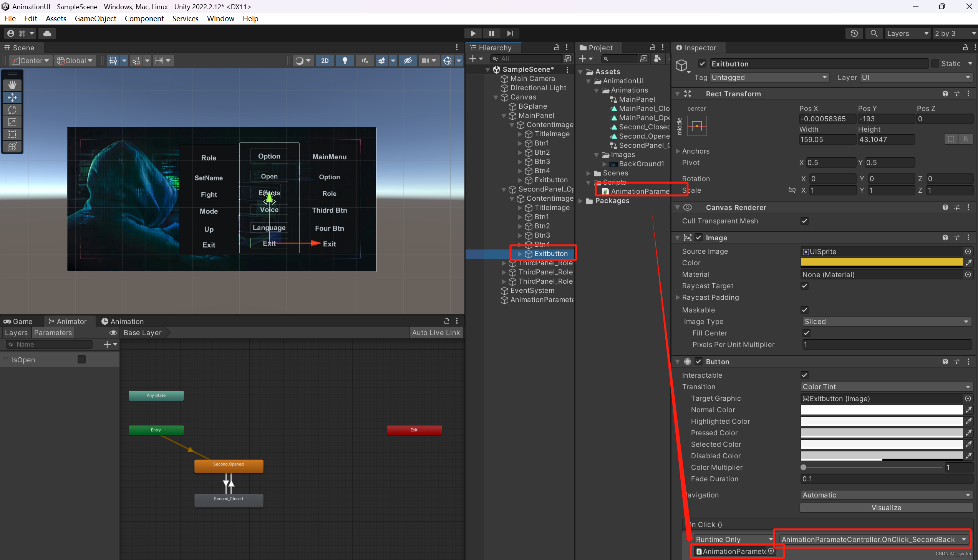
Task: Open Tag dropdown Untagged
Action: pos(769,78)
